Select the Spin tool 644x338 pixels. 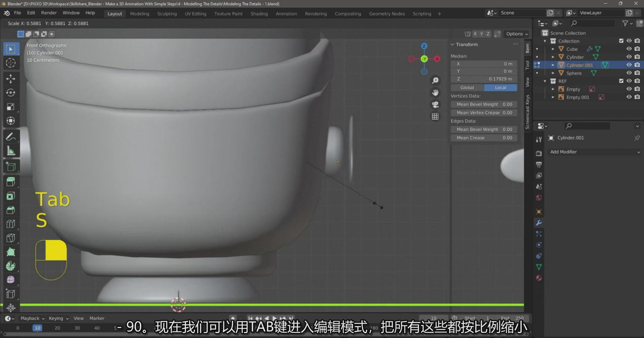pos(11,266)
